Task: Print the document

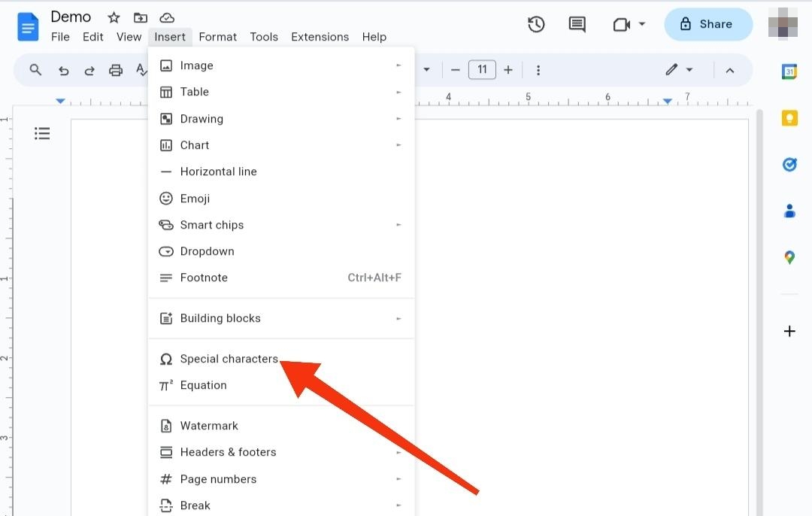Action: pos(116,69)
